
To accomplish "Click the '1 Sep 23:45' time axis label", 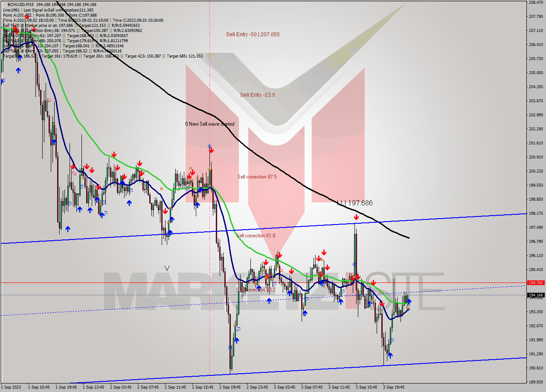I will (x=93, y=387).
